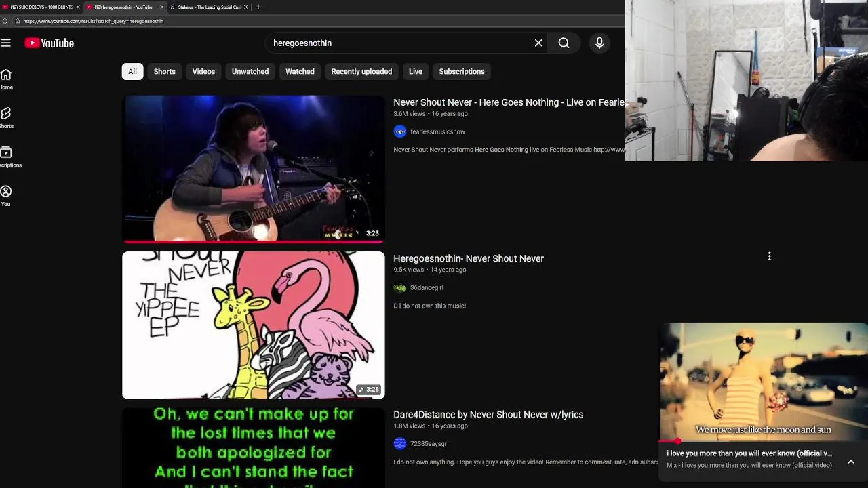Open more options for Heregoesnothin video
The width and height of the screenshot is (868, 488).
click(x=769, y=256)
